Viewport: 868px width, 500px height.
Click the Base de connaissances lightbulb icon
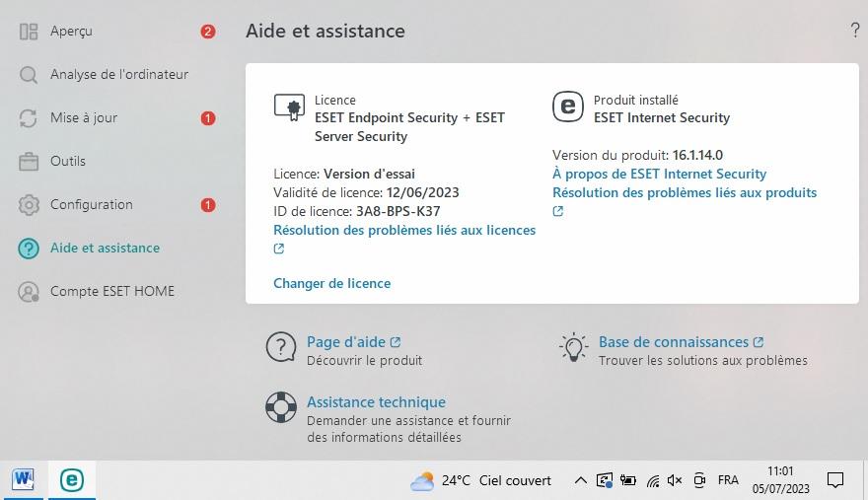click(x=573, y=348)
